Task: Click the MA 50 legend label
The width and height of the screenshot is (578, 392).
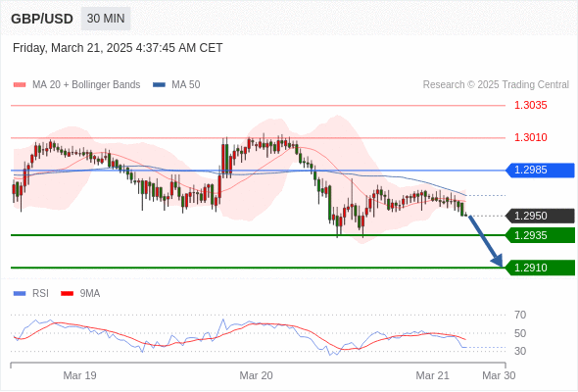Action: click(x=186, y=85)
